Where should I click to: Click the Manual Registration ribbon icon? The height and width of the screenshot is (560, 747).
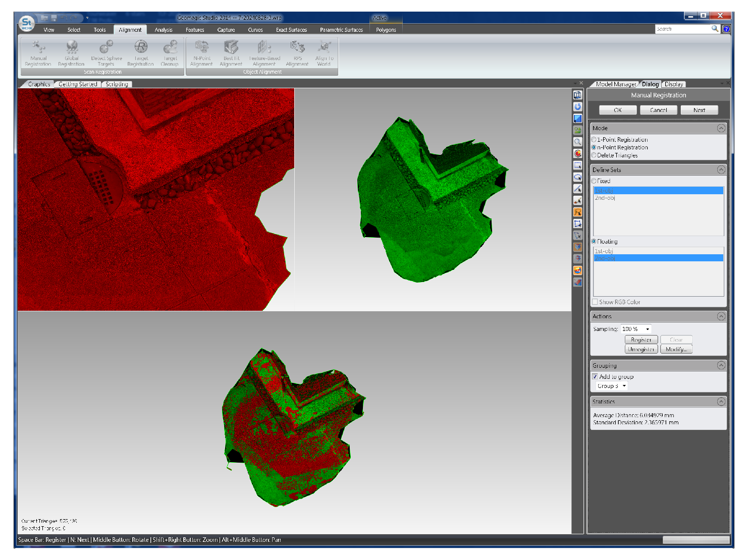pyautogui.click(x=38, y=53)
